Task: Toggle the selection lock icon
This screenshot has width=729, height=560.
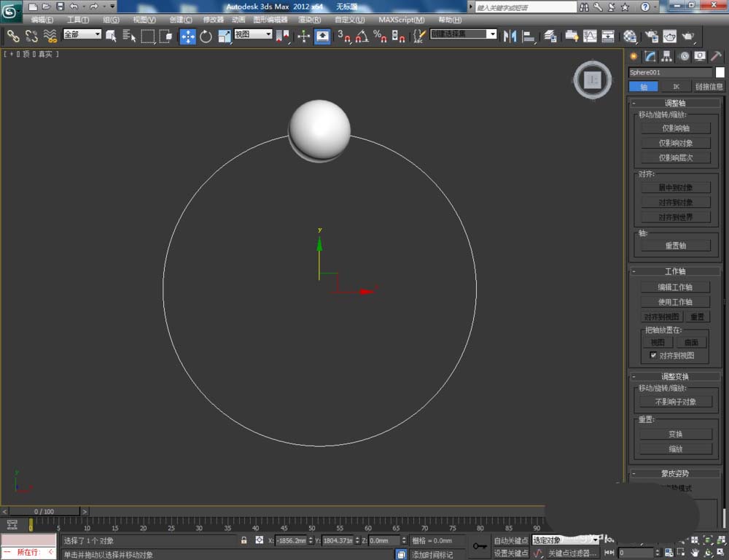Action: coord(244,540)
